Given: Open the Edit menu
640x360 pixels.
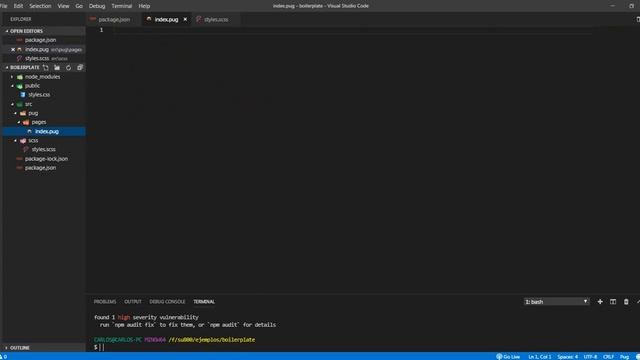Looking at the screenshot, I should pos(18,6).
